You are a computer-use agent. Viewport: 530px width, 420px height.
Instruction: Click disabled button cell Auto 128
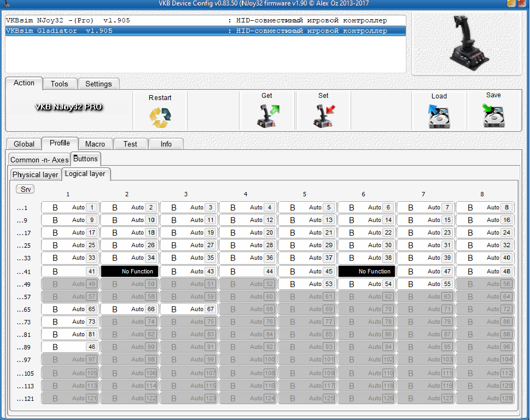(x=485, y=398)
